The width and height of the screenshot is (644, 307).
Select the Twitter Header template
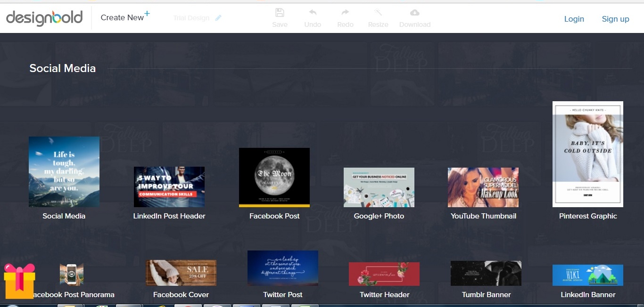384,274
